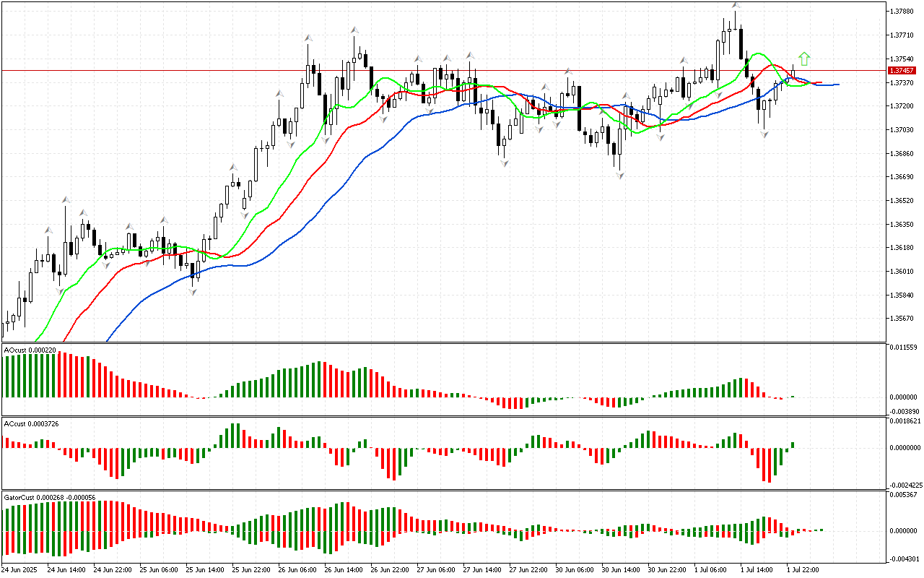Click the down fractal below the 30 Jun low
924x578 pixels.
click(x=620, y=176)
